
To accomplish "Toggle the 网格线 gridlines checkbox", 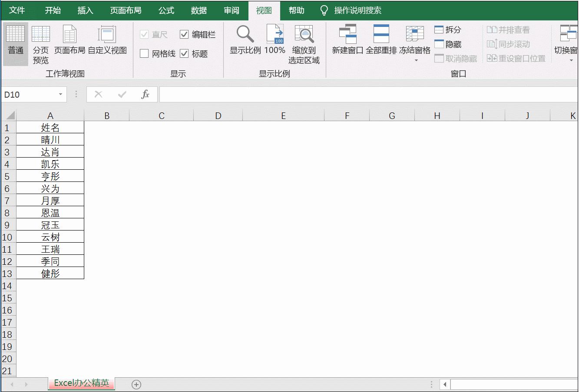I will click(143, 53).
